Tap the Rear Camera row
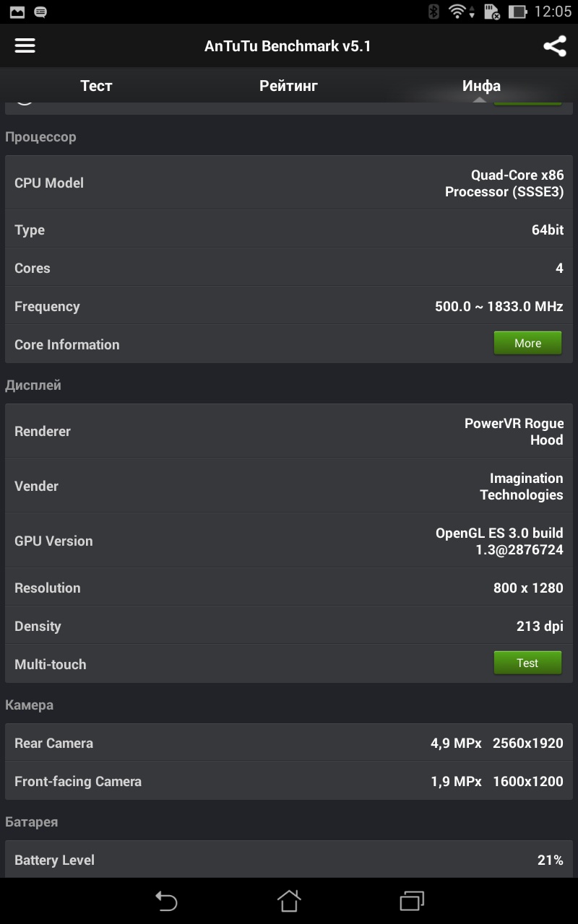The height and width of the screenshot is (924, 578). pos(289,743)
